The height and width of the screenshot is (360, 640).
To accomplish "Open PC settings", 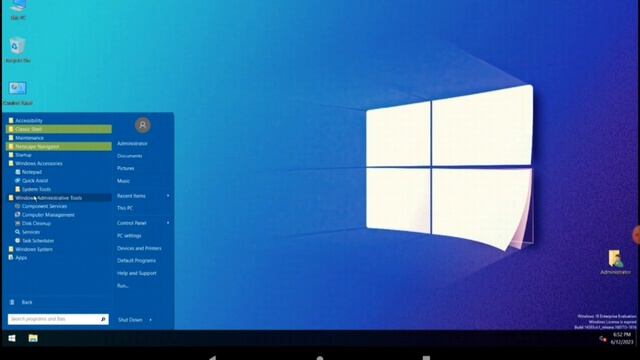I will click(129, 236).
